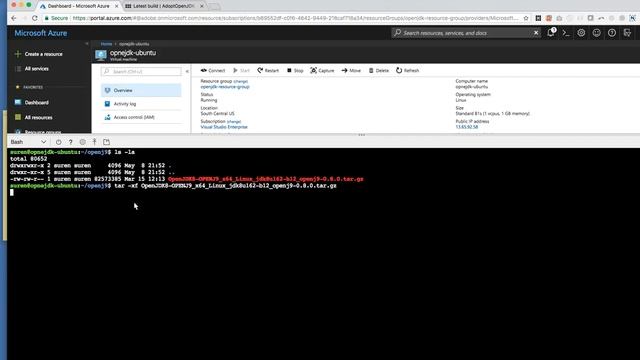
Task: Restart the virtual machine
Action: (x=268, y=71)
